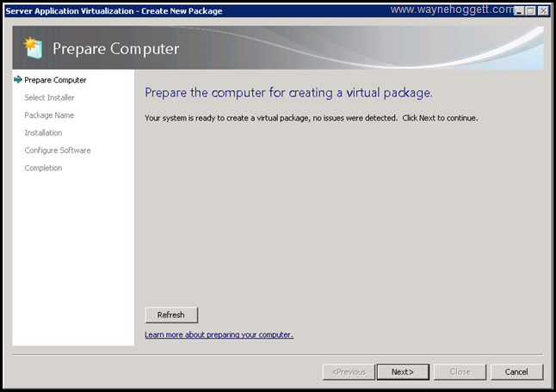Image resolution: width=556 pixels, height=392 pixels.
Task: Click the Server Application Virtualization title bar text
Action: [x=114, y=11]
